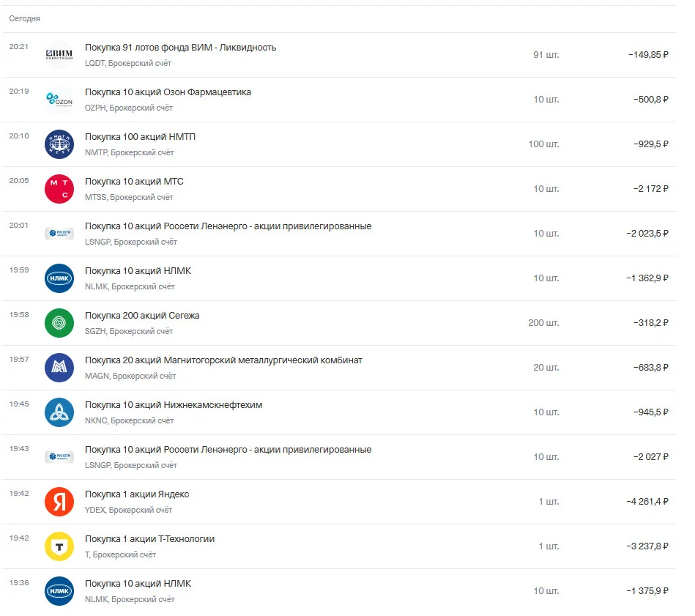Click the НЛМК logo in the 19:59 row
Viewport: 695px width, 616px height.
[x=59, y=278]
